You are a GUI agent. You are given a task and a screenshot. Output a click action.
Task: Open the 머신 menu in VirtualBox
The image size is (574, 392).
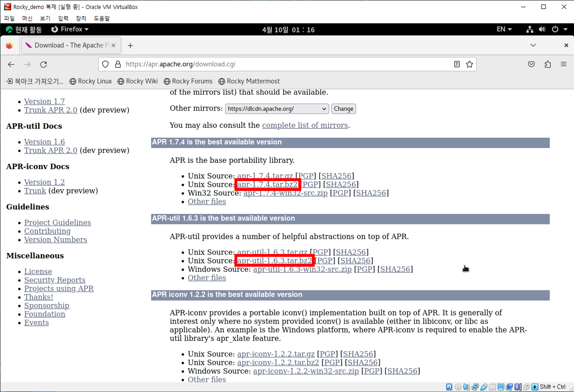(x=27, y=18)
